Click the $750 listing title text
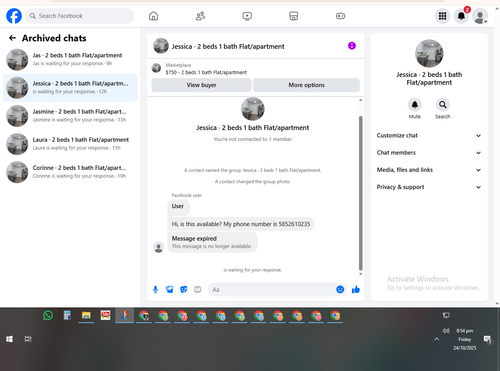500x371 pixels. coord(206,72)
